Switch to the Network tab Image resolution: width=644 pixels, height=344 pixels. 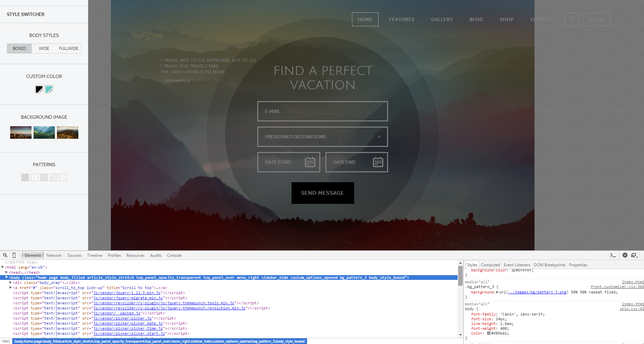click(x=54, y=255)
